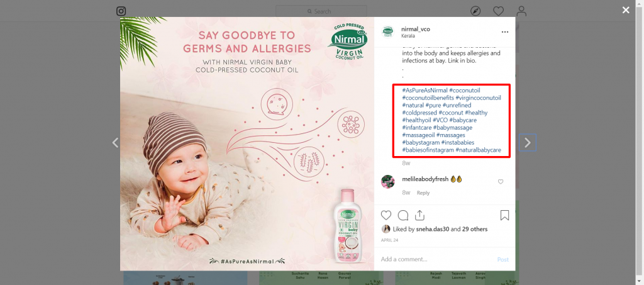This screenshot has height=285, width=644.
Task: Like the post with heart icon
Action: point(386,215)
